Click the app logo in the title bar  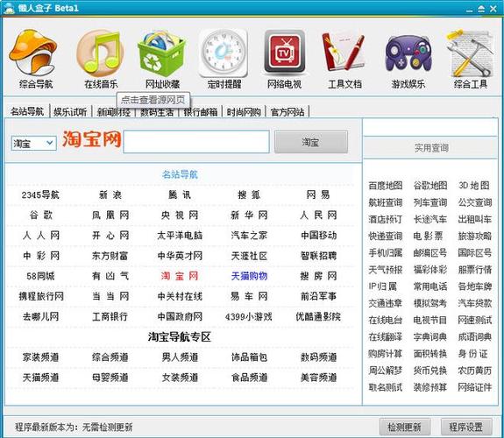[x=9, y=9]
